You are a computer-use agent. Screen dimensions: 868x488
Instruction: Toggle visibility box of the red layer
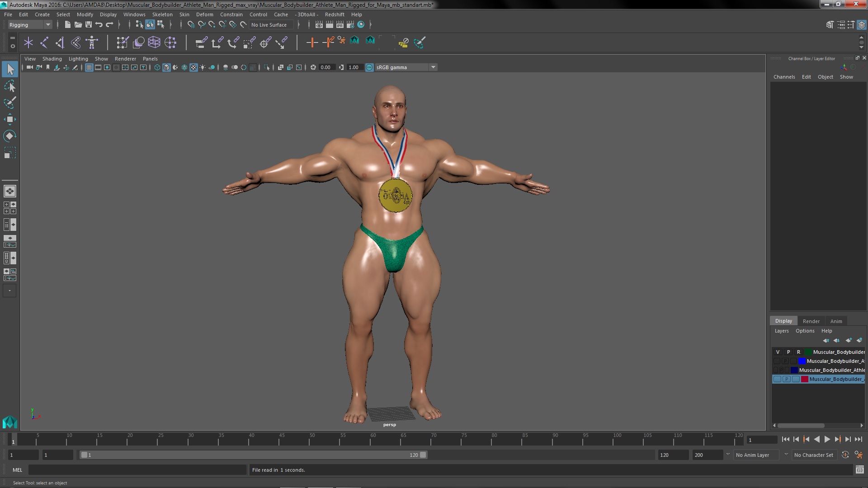click(x=777, y=379)
